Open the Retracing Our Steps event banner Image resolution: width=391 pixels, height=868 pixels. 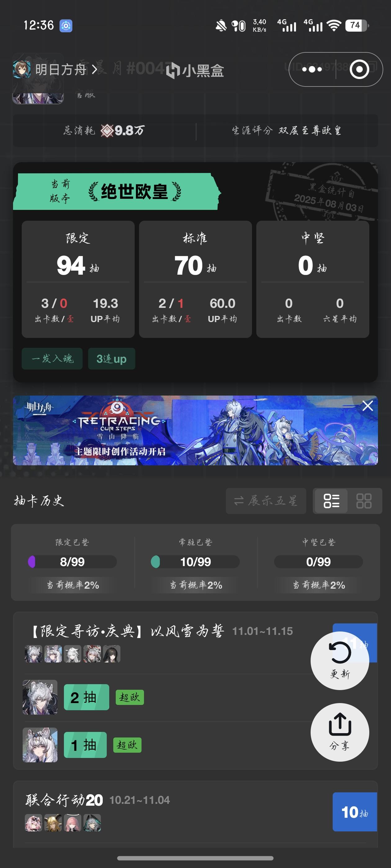coord(195,430)
